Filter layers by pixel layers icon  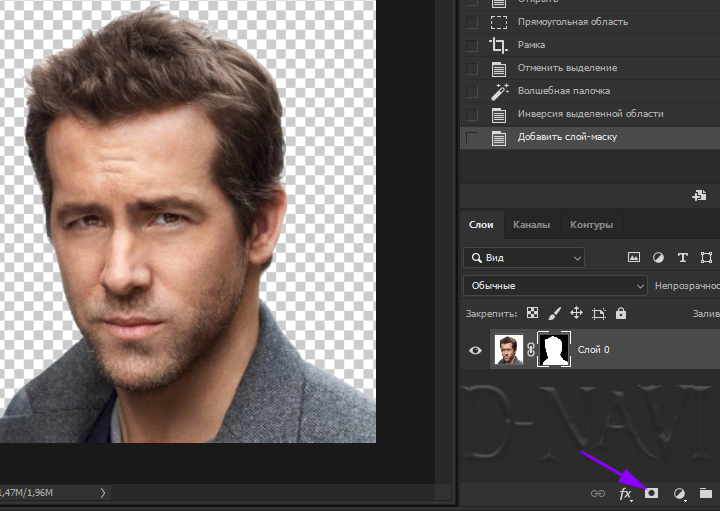[x=634, y=258]
